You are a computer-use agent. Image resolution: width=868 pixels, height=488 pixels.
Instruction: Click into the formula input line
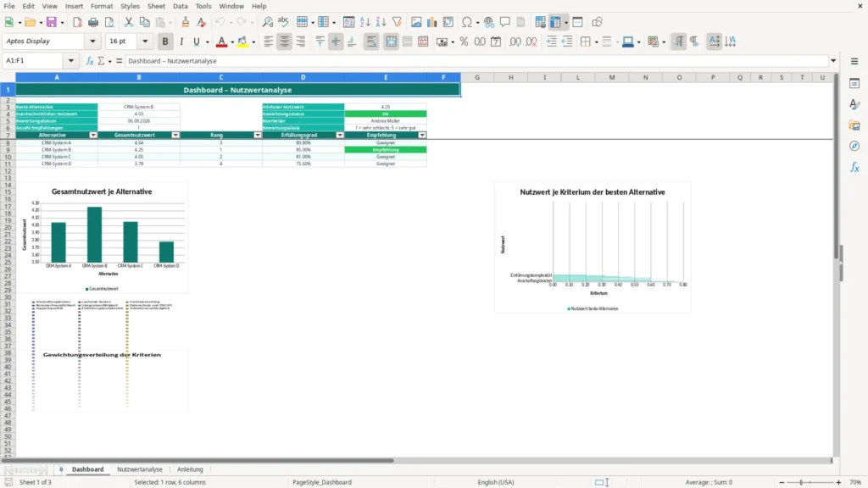(x=476, y=61)
